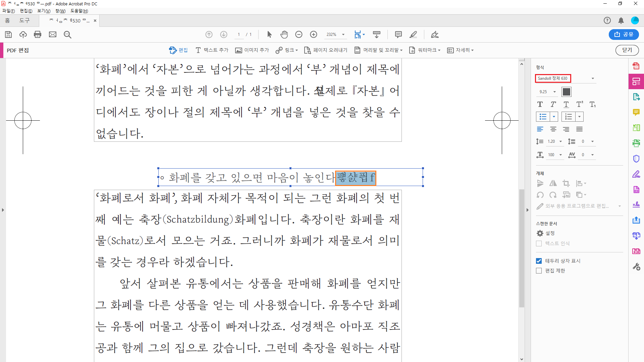Viewport: 644px width, 362px height.
Task: Open more tools wrench icon
Action: 636,267
